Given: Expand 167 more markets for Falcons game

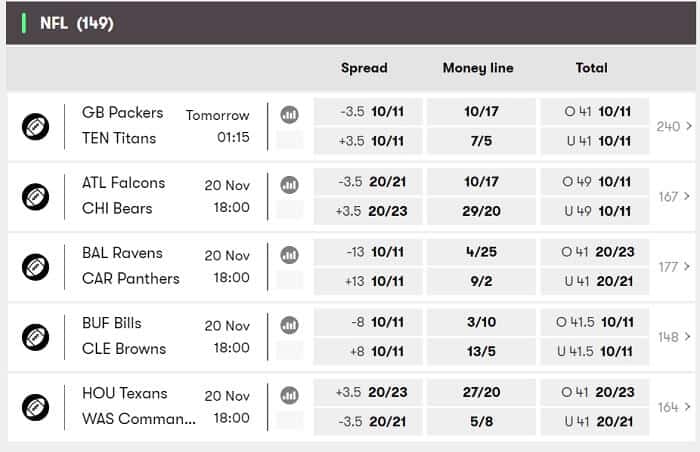Looking at the screenshot, I should coord(674,197).
